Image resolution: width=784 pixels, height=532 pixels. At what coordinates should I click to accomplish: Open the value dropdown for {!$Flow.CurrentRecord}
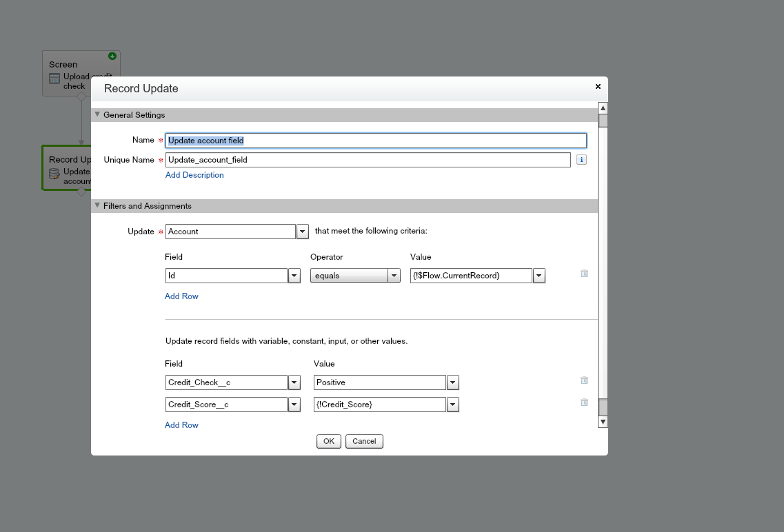pos(539,276)
